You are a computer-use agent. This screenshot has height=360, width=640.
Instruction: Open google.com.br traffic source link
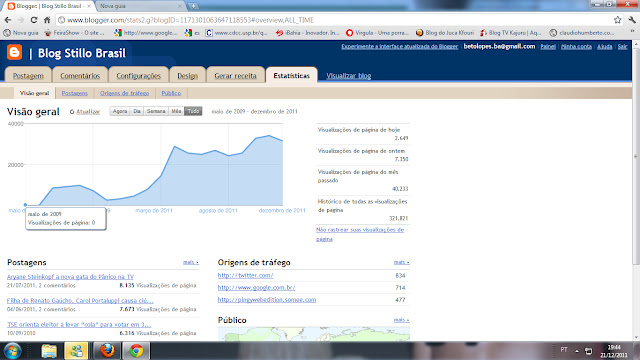tap(256, 287)
